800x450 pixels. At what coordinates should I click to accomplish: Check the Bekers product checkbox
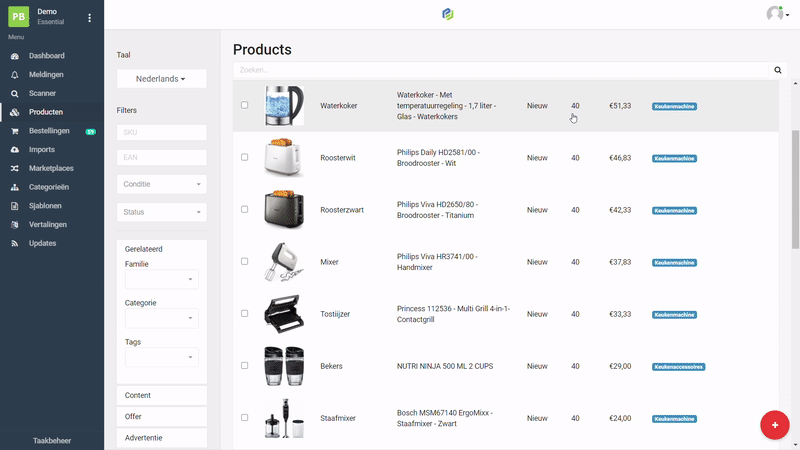(245, 366)
